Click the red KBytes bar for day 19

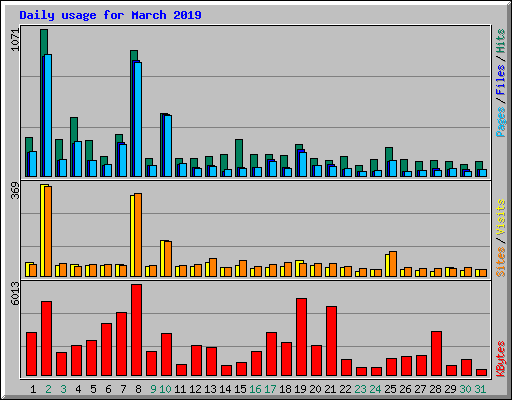pos(301,337)
